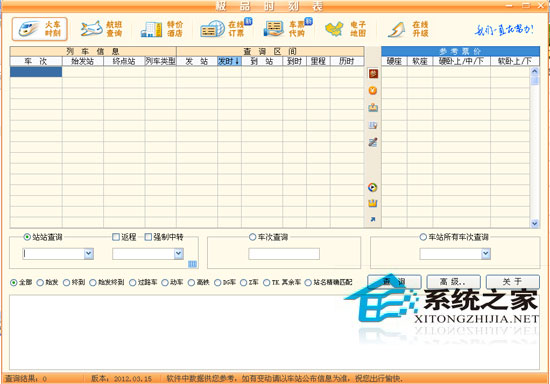Viewport: 550px width, 384px height.
Task: Click the document list icon in the middle strip
Action: [x=373, y=125]
